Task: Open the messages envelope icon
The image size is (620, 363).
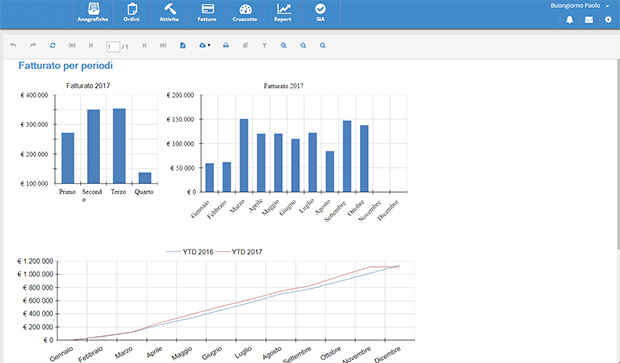Action: (589, 20)
